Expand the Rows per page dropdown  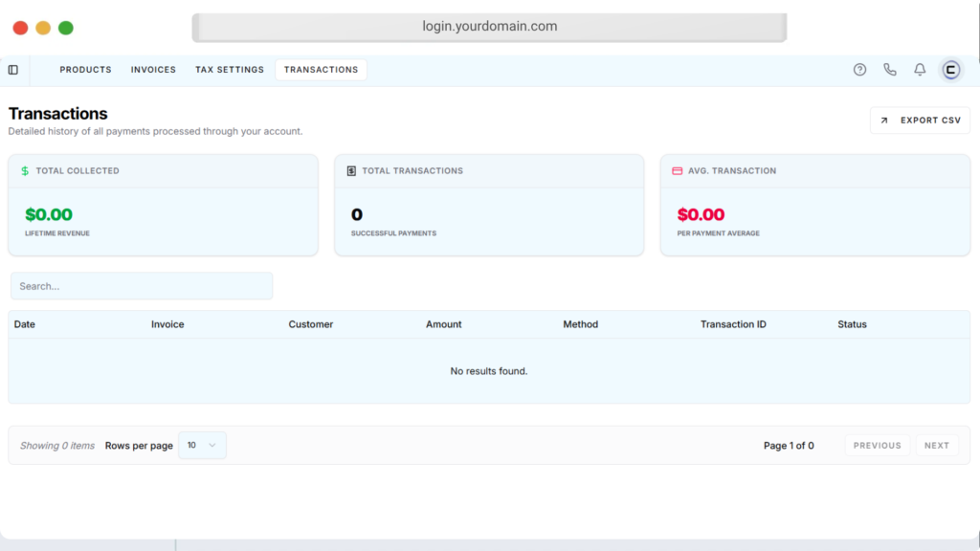[x=202, y=446]
